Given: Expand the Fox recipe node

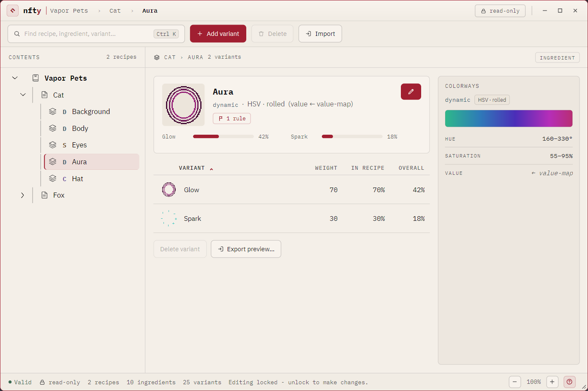Looking at the screenshot, I should click(x=22, y=195).
